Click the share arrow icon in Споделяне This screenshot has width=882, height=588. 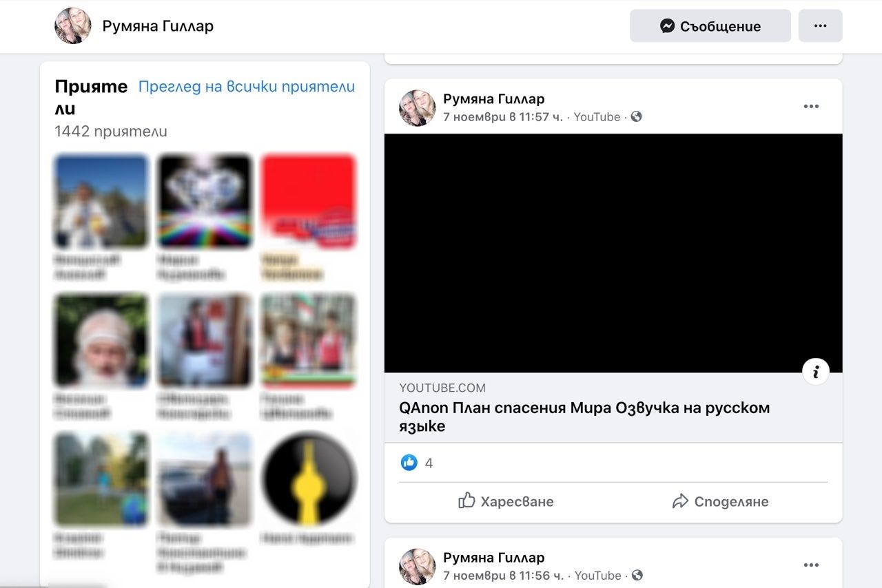pyautogui.click(x=680, y=501)
